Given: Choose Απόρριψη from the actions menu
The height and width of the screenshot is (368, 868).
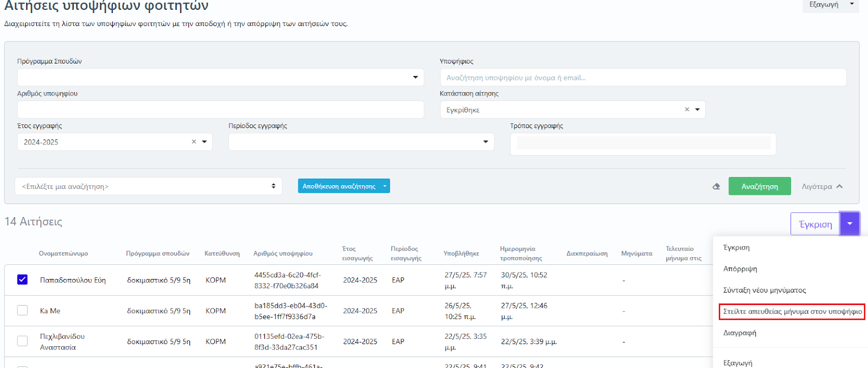Looking at the screenshot, I should [x=740, y=269].
